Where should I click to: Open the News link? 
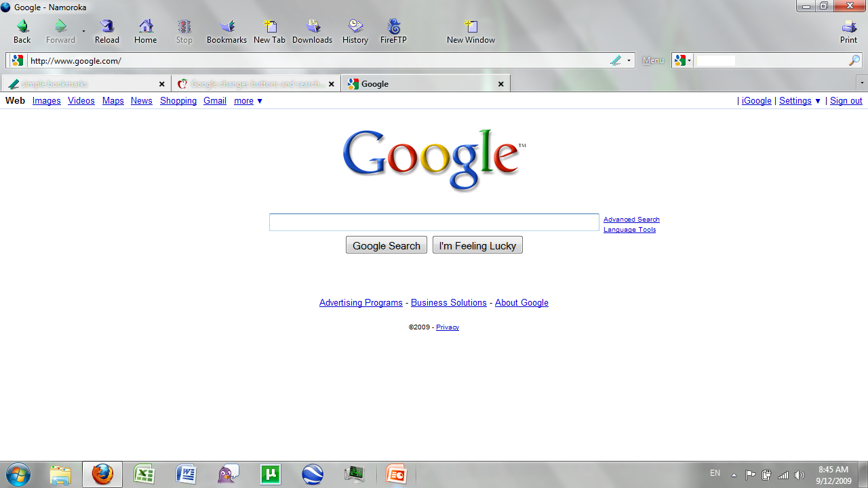(142, 101)
